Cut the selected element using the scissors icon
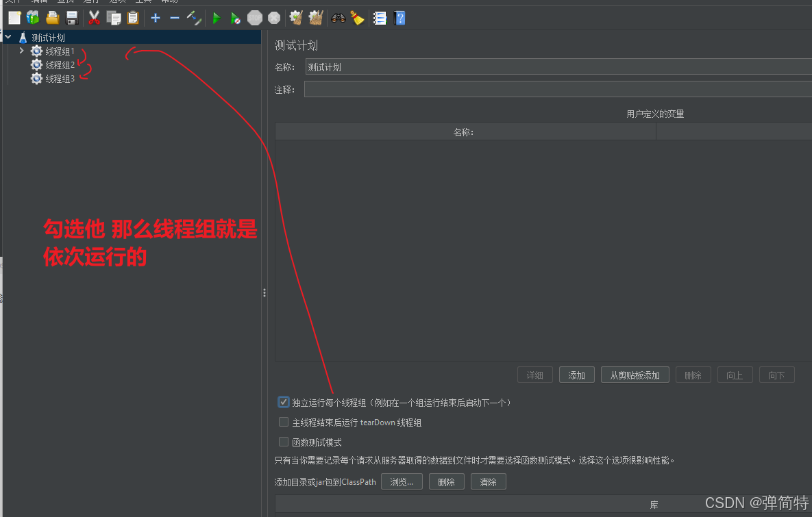812x517 pixels. point(93,18)
